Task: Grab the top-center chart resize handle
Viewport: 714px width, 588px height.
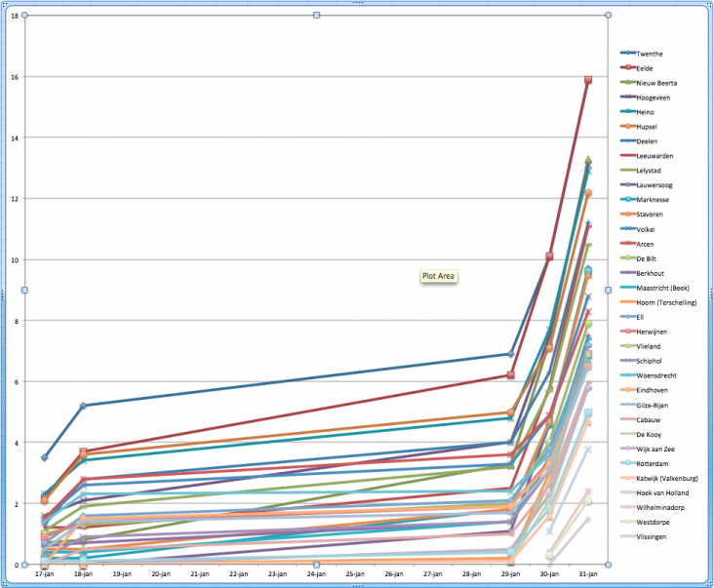Action: (316, 15)
